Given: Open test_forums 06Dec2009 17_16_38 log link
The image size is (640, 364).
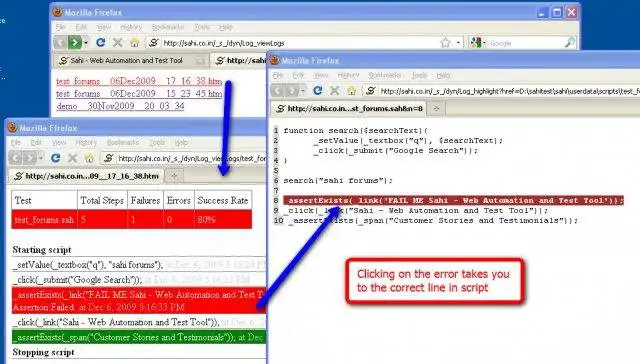Looking at the screenshot, I should [139, 81].
